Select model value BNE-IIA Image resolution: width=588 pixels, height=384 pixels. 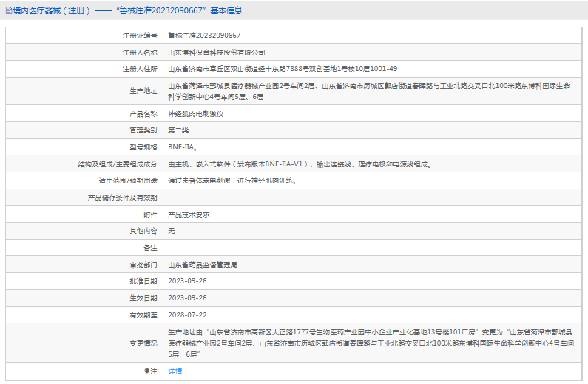point(183,147)
